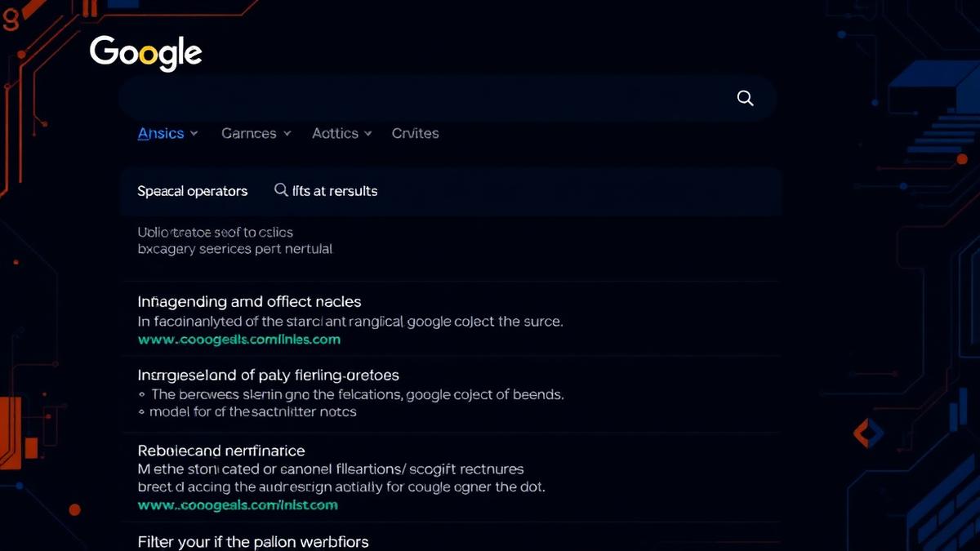Click the orange diamond icon on the right edge

(x=866, y=435)
